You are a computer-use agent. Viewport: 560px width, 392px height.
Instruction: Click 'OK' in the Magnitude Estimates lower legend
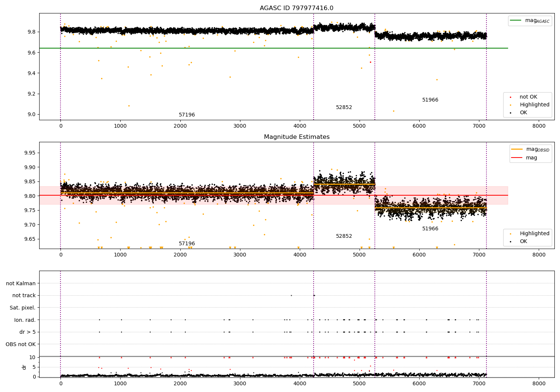(x=523, y=242)
